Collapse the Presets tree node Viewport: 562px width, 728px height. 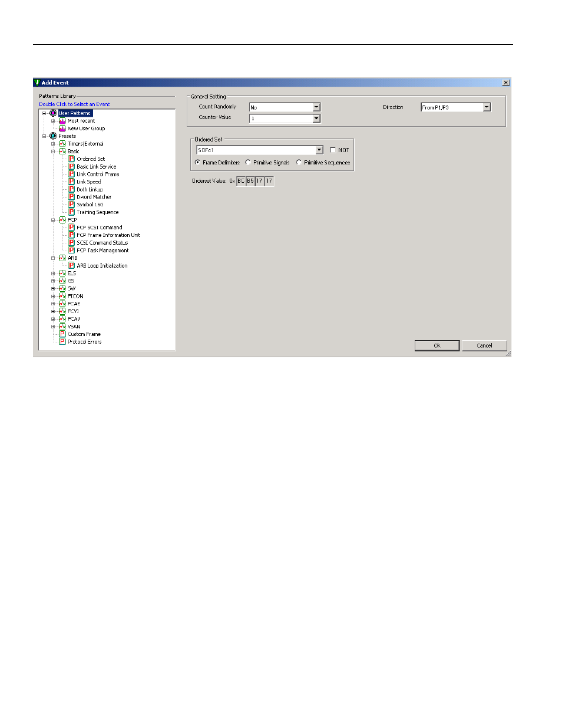point(44,136)
